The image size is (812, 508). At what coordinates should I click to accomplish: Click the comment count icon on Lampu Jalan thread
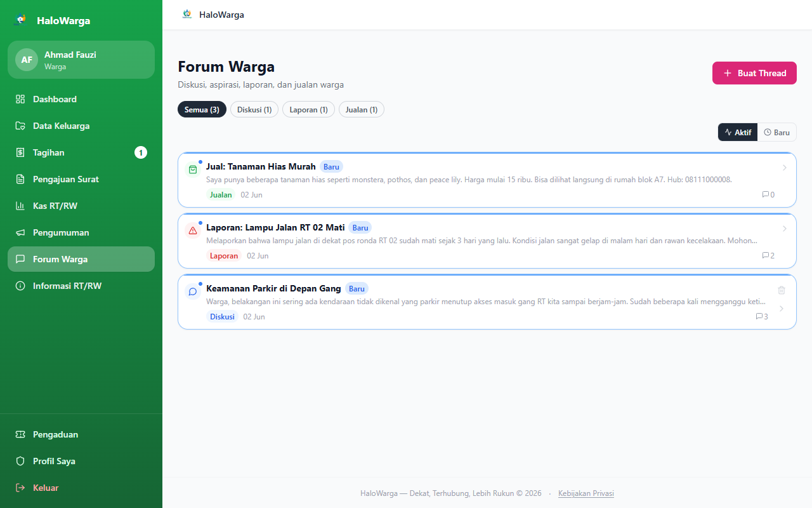click(x=765, y=256)
